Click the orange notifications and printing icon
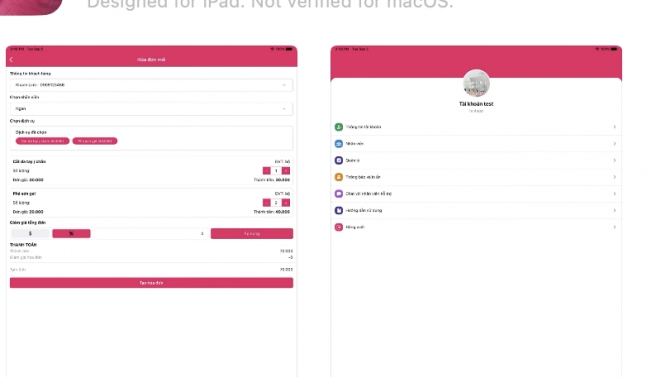 338,177
